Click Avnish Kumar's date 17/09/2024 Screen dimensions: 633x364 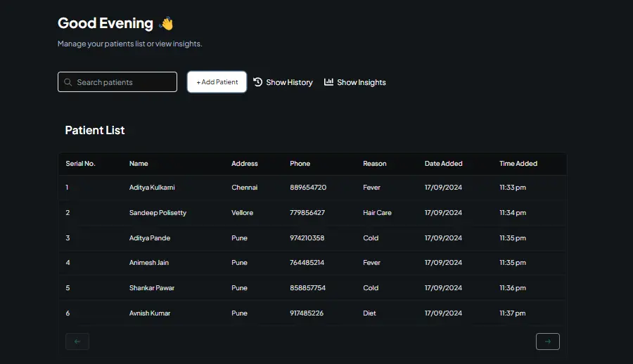click(x=443, y=313)
